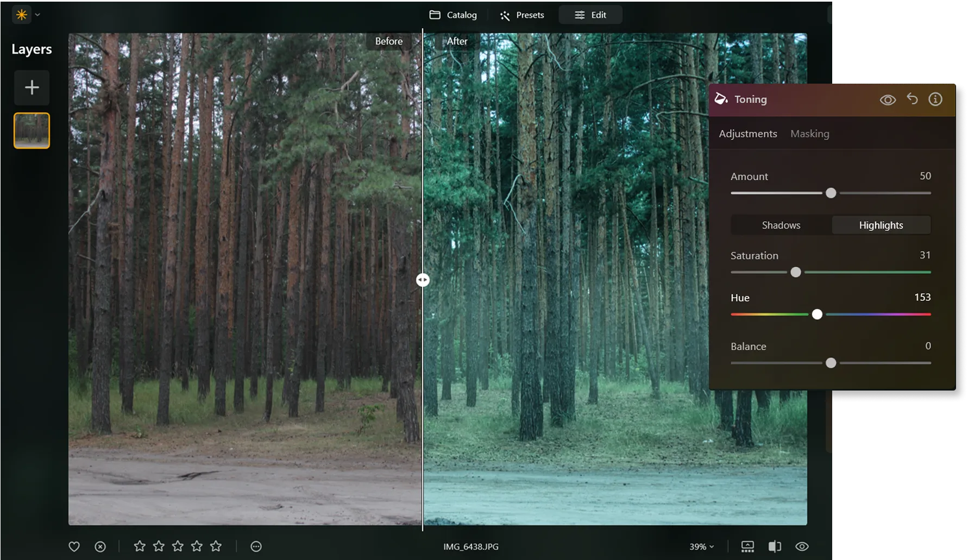This screenshot has height=560, width=968.
Task: Click the Amount value 50
Action: tap(925, 176)
